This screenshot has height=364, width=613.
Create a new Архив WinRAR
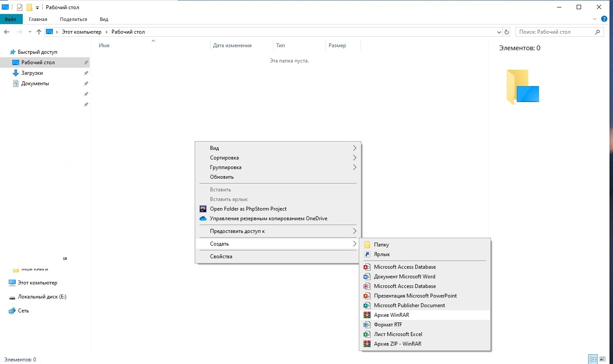(x=424, y=315)
